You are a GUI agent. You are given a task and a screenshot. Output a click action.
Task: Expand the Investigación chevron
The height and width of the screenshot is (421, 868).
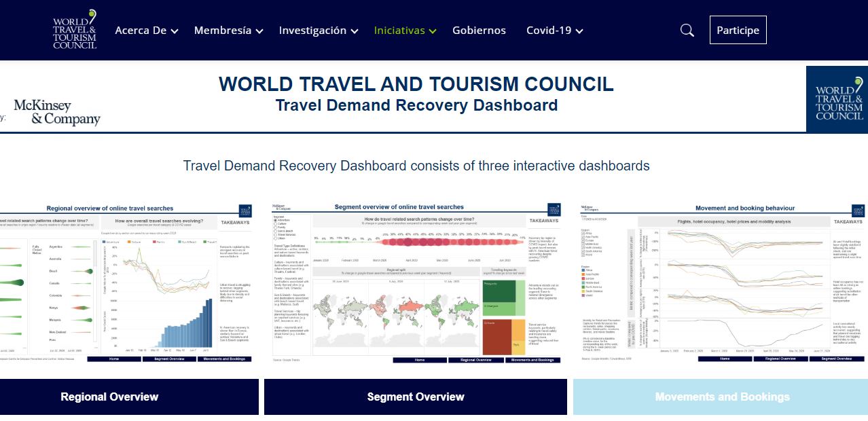pos(355,31)
